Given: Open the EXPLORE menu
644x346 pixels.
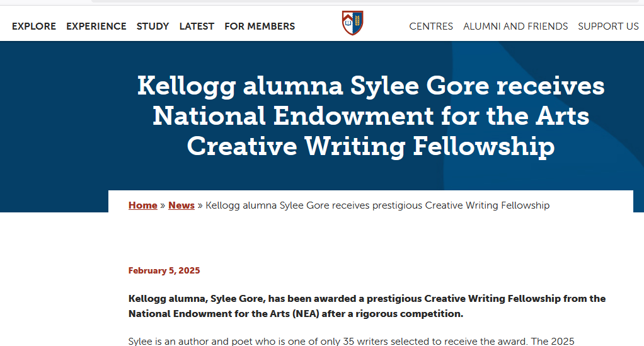Looking at the screenshot, I should click(x=34, y=26).
